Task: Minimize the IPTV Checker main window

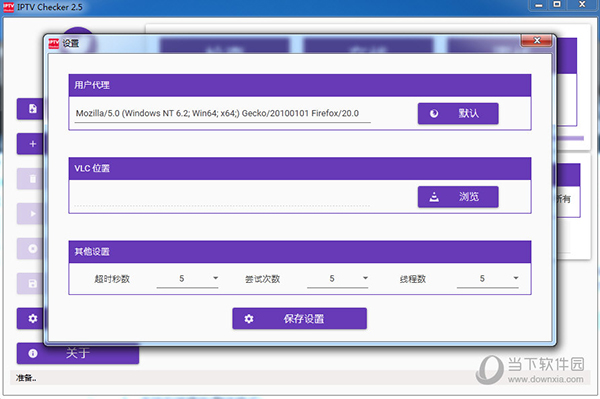Action: pos(539,5)
